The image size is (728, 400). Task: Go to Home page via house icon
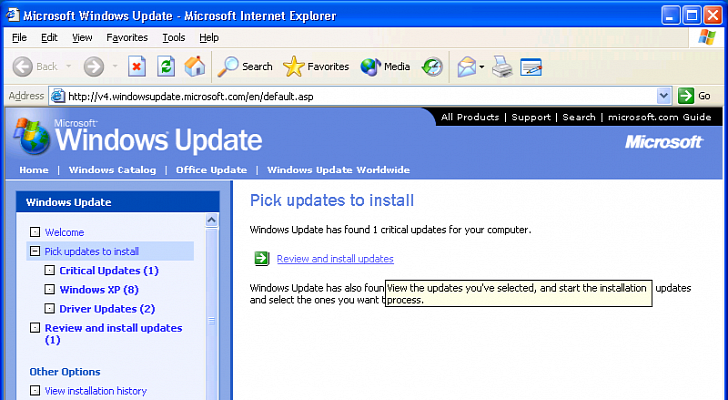(x=195, y=66)
